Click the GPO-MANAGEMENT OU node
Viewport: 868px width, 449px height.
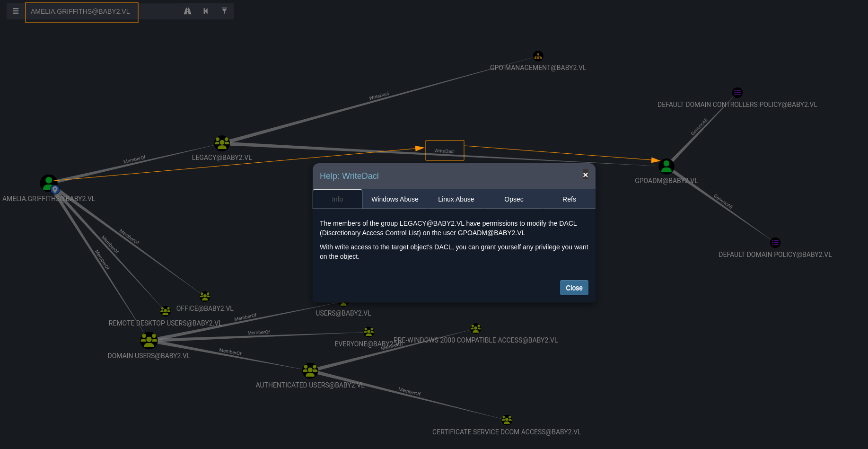click(538, 56)
